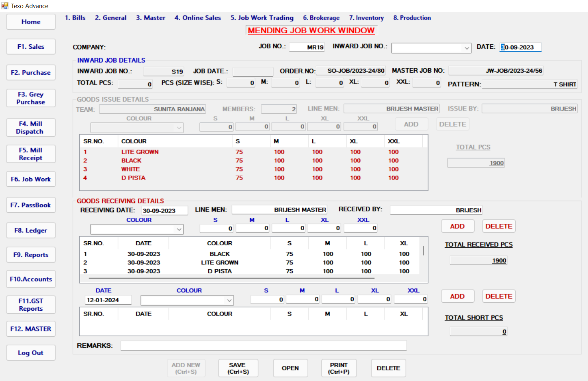
Task: Click the ORDER.NO field SO-JOB/2023-24/80
Action: pos(351,71)
